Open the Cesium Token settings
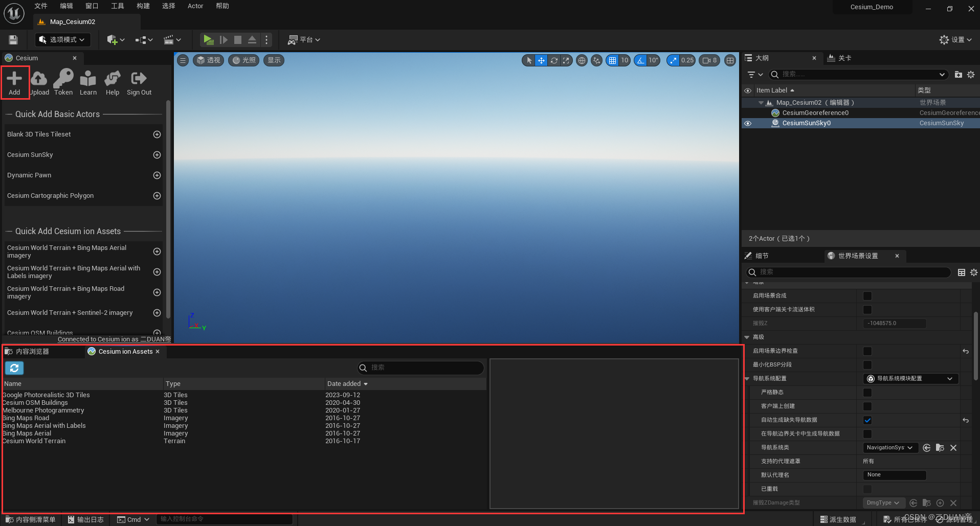 coord(63,83)
